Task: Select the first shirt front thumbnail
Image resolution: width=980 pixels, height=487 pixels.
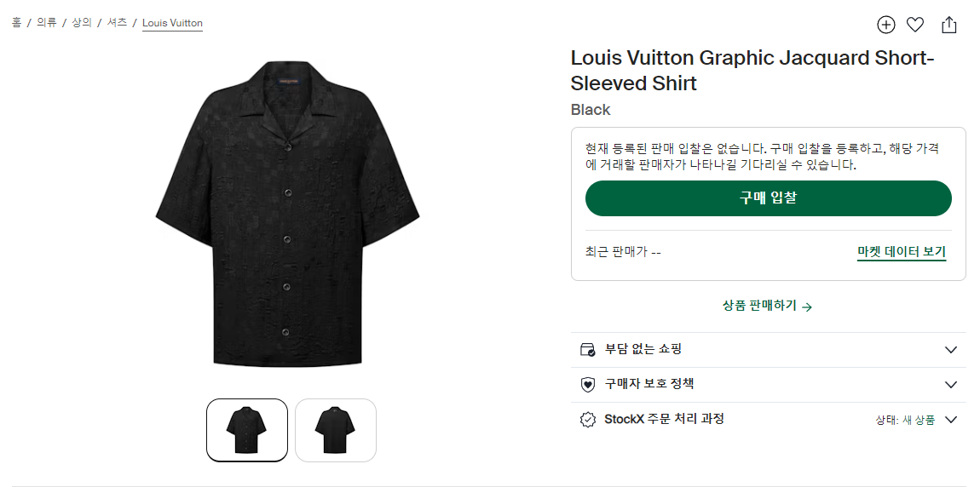Action: [247, 430]
